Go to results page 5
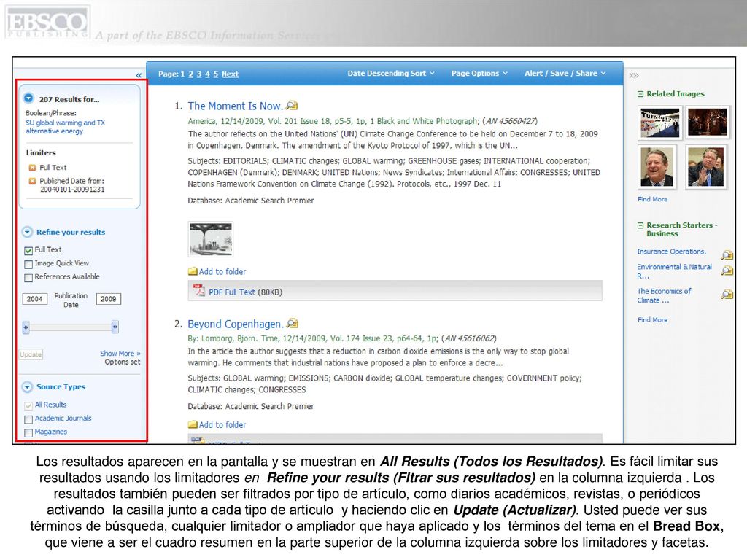Screen dimensions: 747x560 (x=216, y=74)
